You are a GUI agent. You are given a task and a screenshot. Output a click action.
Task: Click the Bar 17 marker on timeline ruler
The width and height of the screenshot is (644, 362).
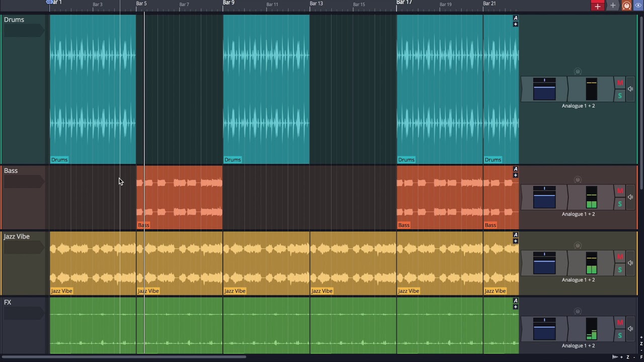click(x=404, y=3)
